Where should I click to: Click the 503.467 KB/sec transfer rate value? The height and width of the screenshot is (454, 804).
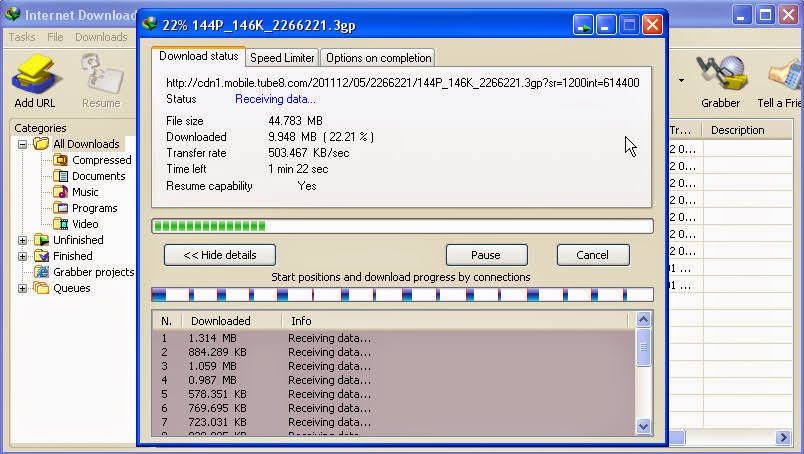(x=309, y=153)
